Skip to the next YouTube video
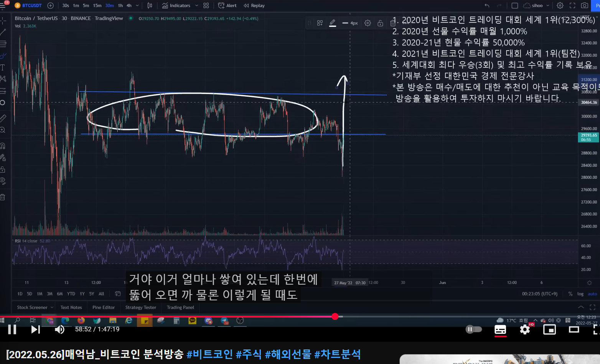 [x=35, y=329]
